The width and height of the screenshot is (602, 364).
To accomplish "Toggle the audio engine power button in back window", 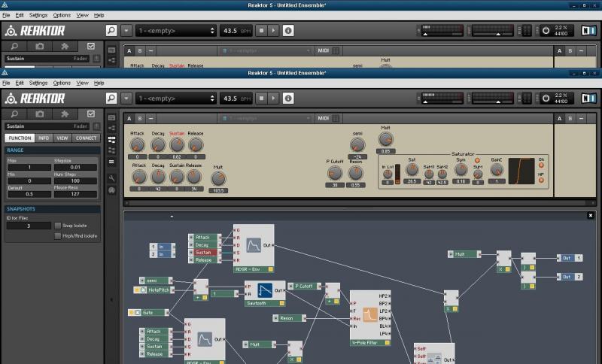I will (546, 31).
